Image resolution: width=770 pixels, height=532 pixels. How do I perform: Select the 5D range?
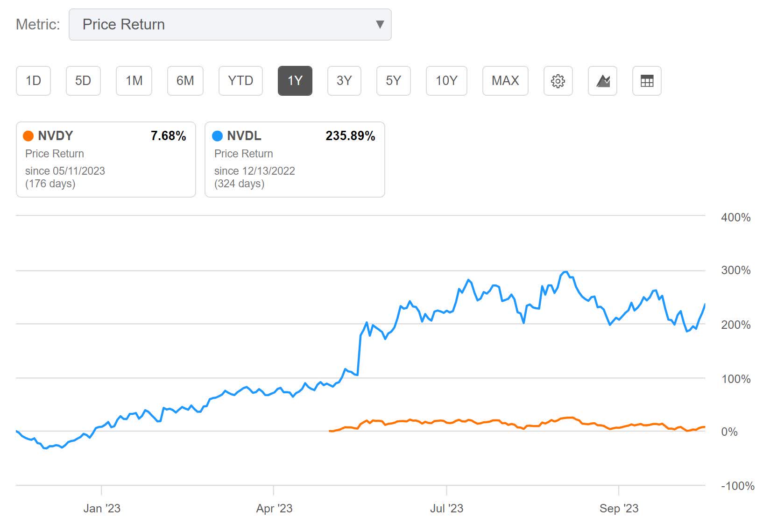pos(83,80)
